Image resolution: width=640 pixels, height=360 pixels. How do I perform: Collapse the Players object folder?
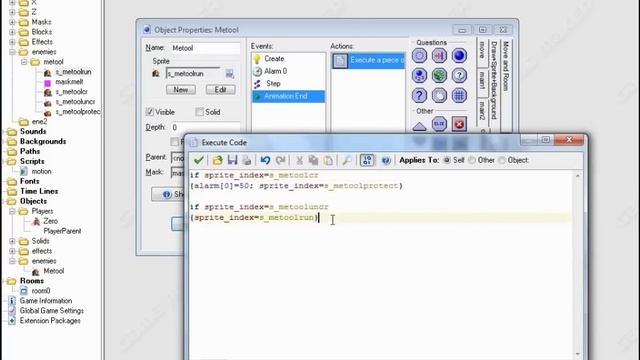pos(12,211)
